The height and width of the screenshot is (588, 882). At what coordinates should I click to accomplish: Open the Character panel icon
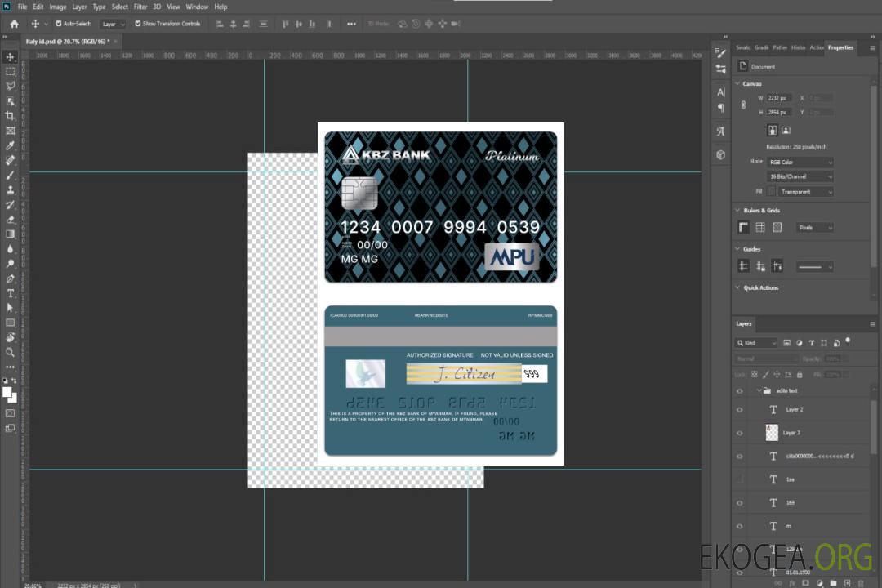721,92
